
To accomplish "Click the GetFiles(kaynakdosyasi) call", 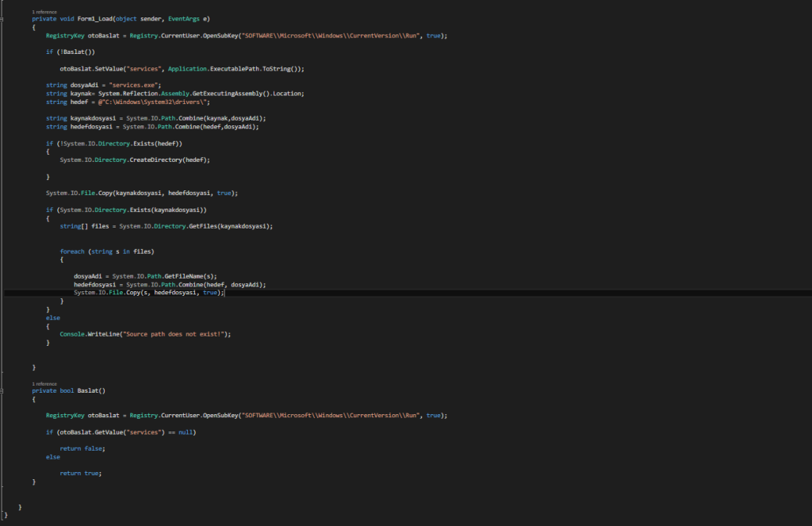I will [229, 226].
